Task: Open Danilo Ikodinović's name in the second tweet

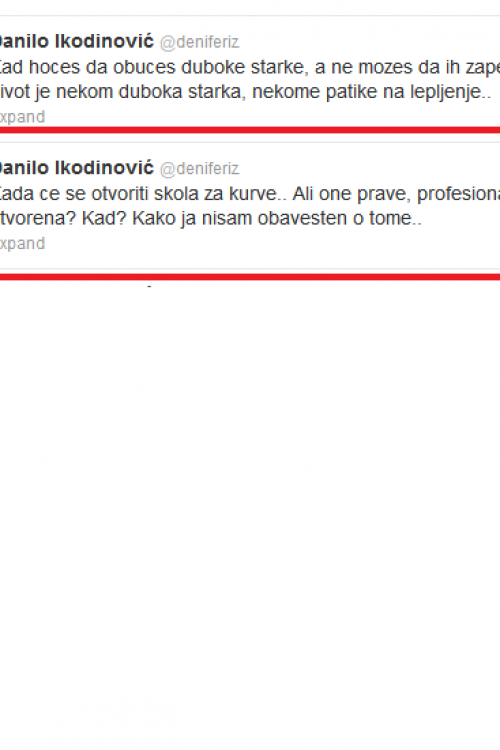Action: [76, 168]
